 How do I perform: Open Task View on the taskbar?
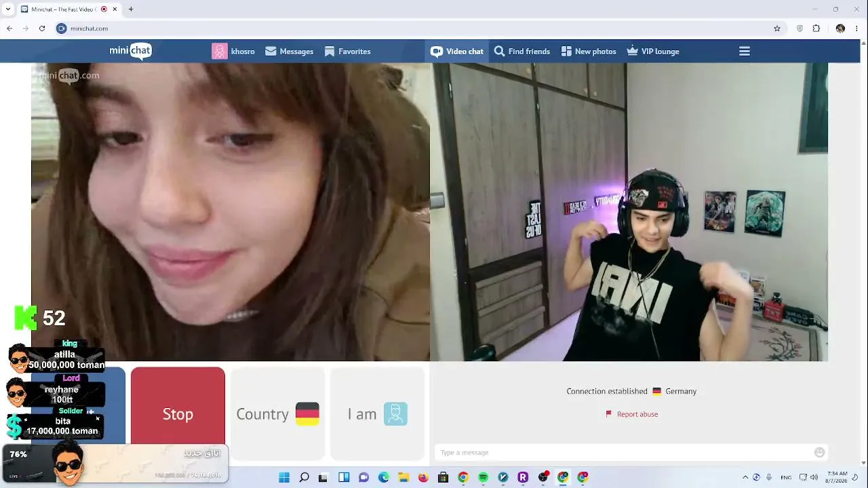coord(323,477)
